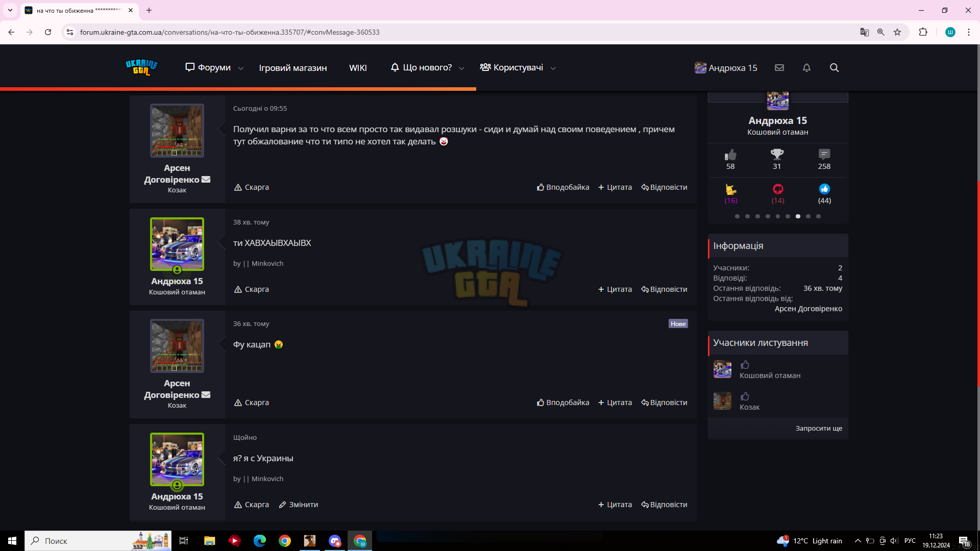This screenshot has height=551, width=980.
Task: Open the Chrome three-dot menu
Action: tap(969, 32)
